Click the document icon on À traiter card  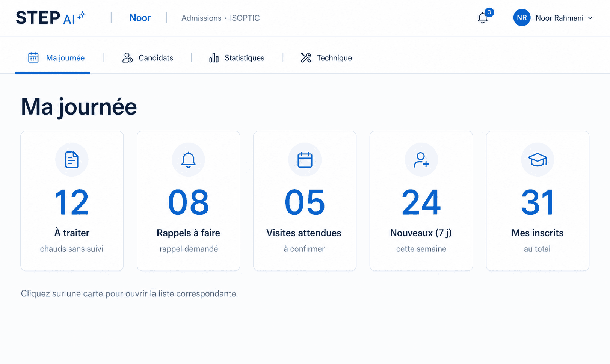(72, 160)
